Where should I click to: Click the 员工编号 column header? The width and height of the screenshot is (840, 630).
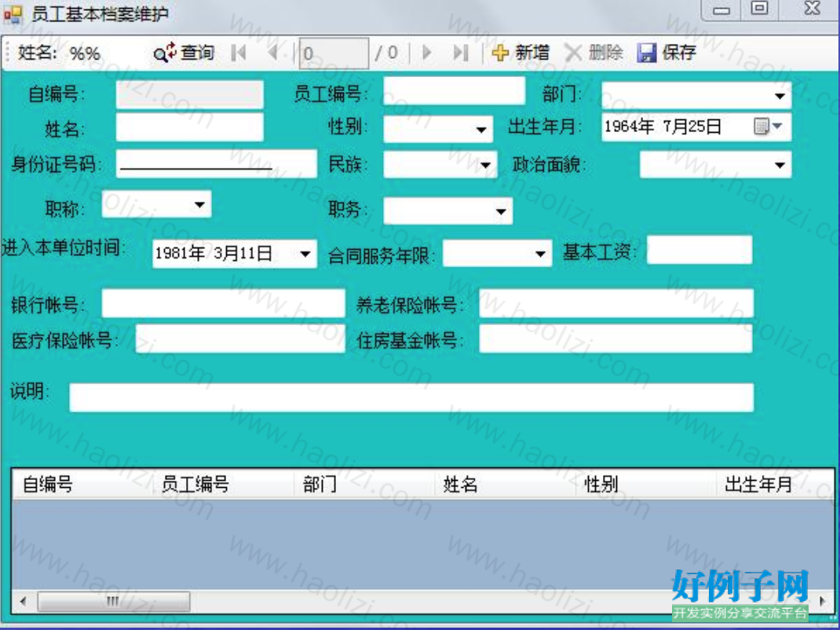click(x=223, y=485)
